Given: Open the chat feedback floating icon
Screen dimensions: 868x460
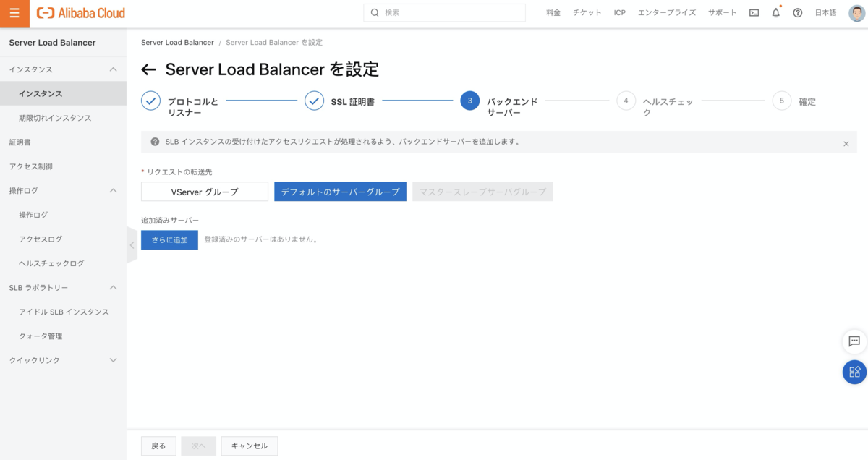Looking at the screenshot, I should (x=854, y=341).
